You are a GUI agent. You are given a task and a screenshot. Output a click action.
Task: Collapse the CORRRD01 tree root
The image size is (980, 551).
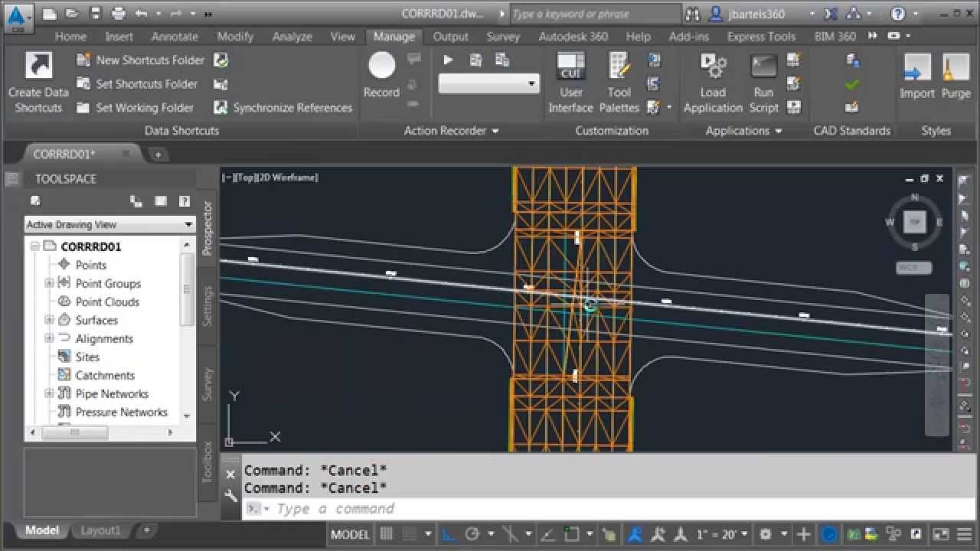[34, 246]
